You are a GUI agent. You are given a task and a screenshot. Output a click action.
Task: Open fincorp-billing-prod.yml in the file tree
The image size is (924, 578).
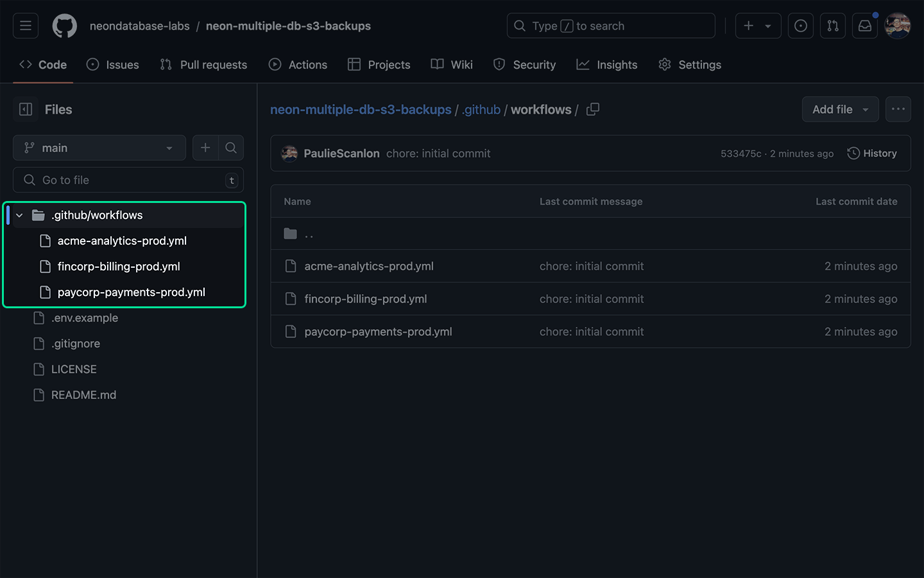pyautogui.click(x=119, y=267)
